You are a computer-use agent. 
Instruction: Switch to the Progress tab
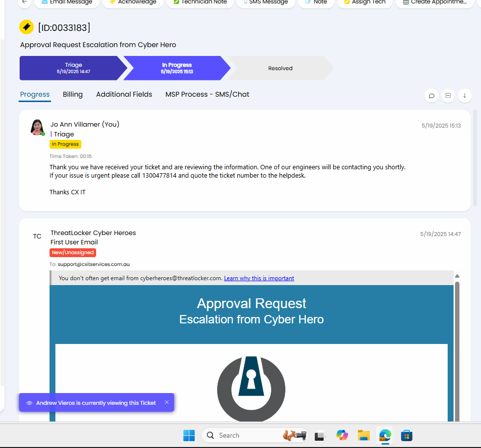35,94
